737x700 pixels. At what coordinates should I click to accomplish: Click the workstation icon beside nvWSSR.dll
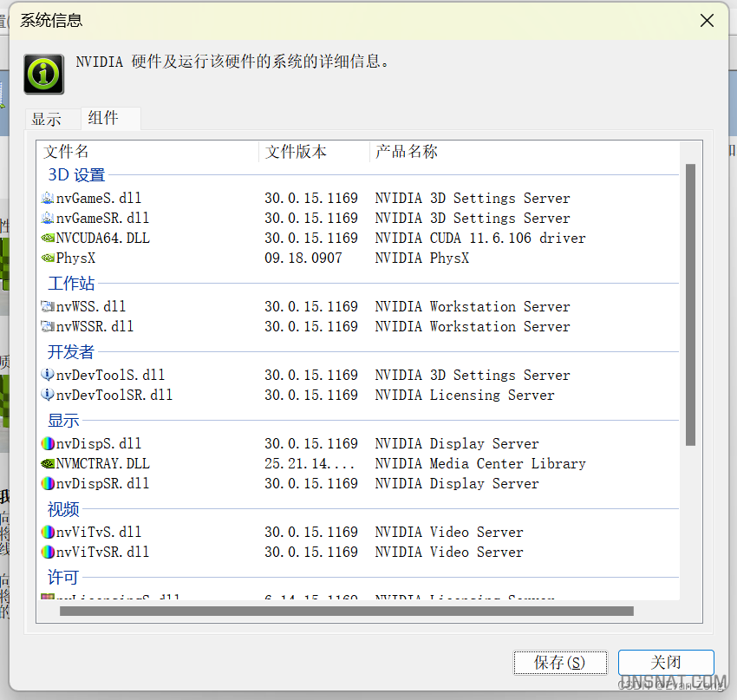point(48,326)
